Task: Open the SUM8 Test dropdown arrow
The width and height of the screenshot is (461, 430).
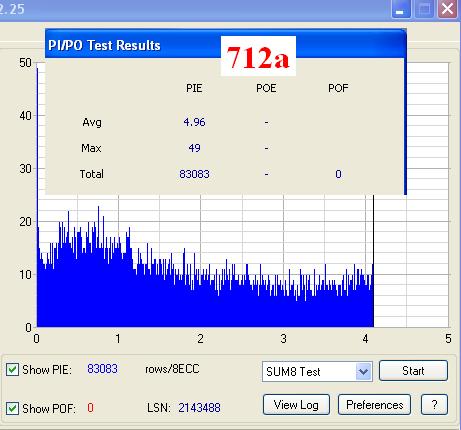Action: tap(363, 371)
